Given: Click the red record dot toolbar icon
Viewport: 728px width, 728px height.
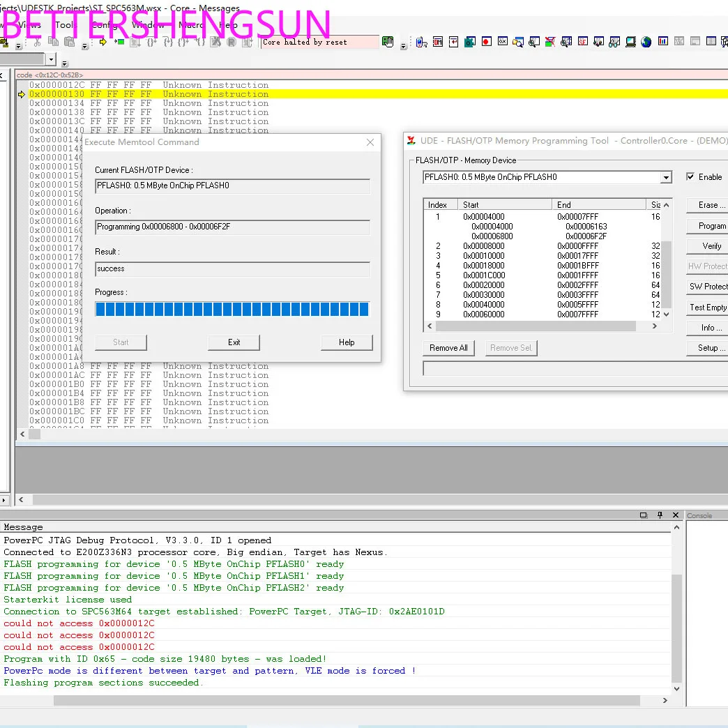Looking at the screenshot, I should pos(486,42).
